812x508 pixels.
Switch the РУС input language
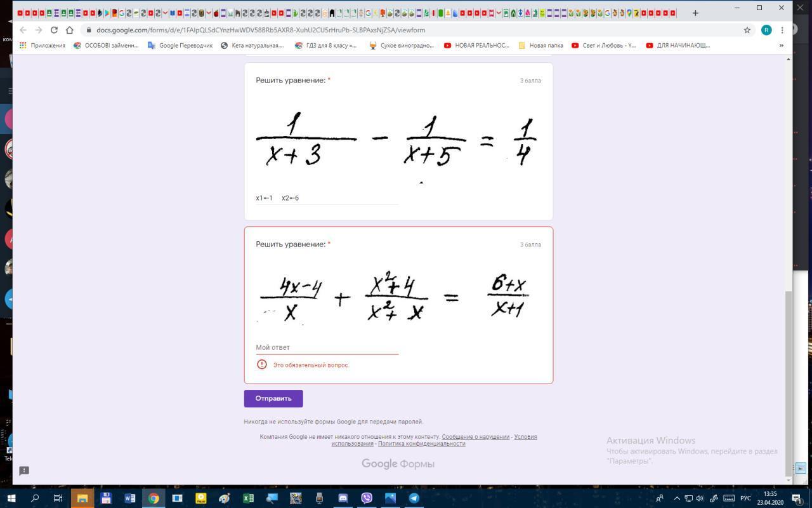click(746, 498)
